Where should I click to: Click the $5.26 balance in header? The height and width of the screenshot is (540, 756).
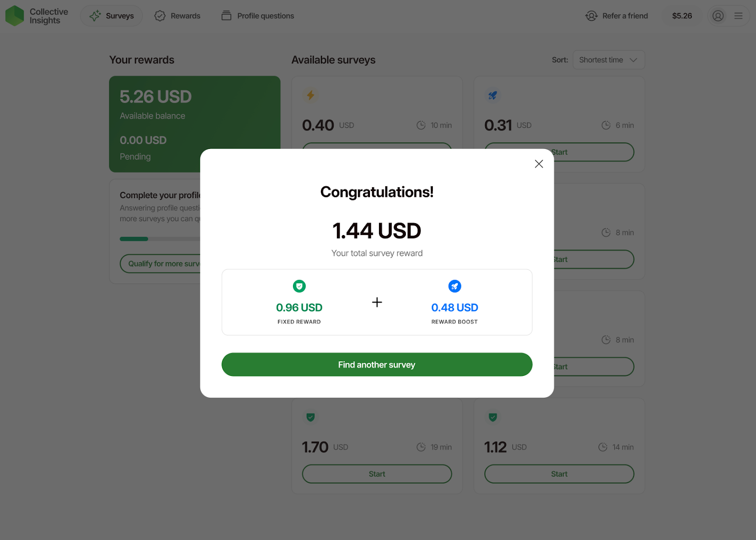(x=682, y=16)
